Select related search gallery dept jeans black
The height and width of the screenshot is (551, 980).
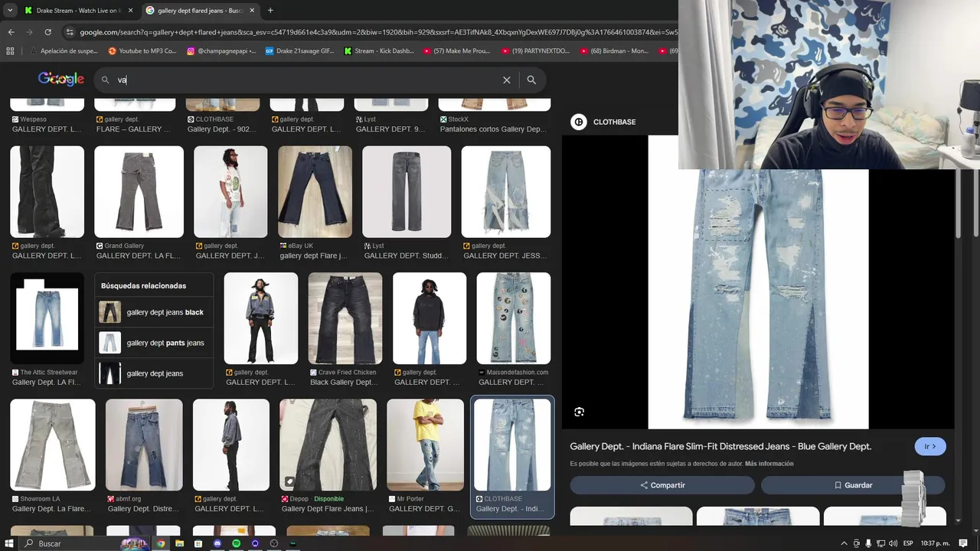click(x=154, y=312)
